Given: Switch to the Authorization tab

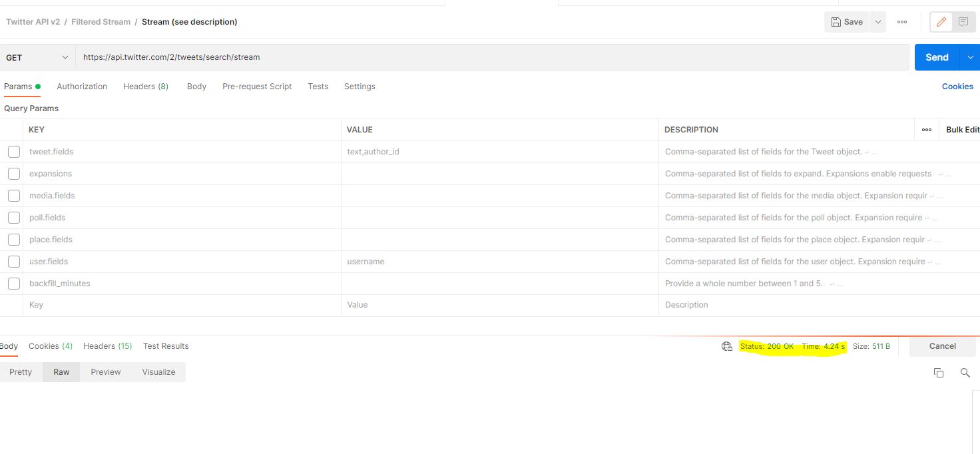Looking at the screenshot, I should pyautogui.click(x=82, y=87).
